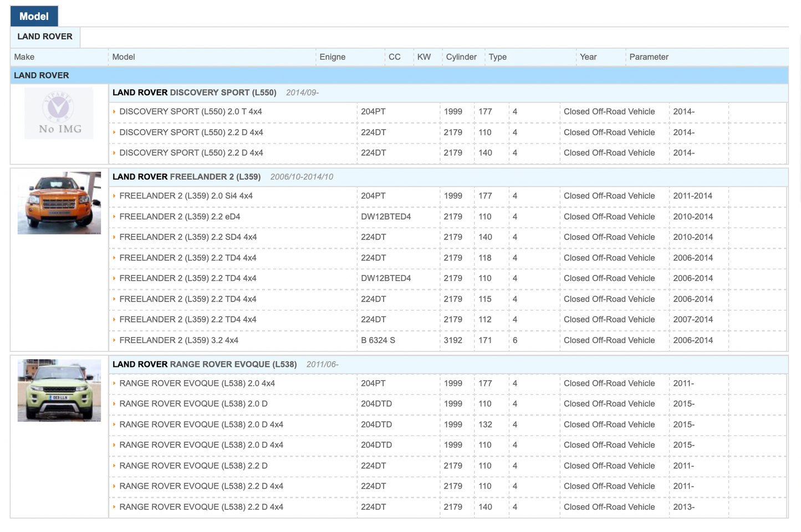
Task: Open FREELANDER 2 (L359) 2.0 Si4 4x4
Action: [186, 196]
